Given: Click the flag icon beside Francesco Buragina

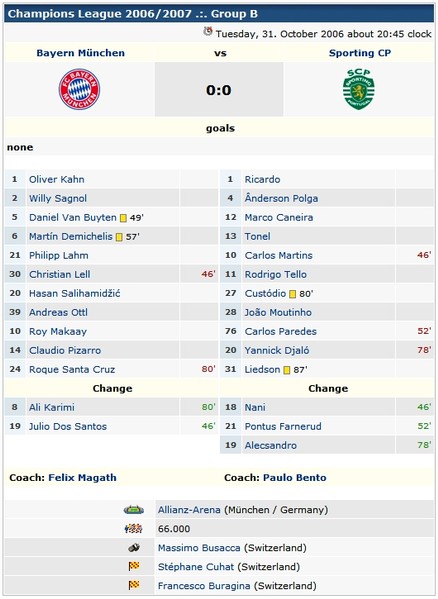Looking at the screenshot, I should pyautogui.click(x=134, y=585).
